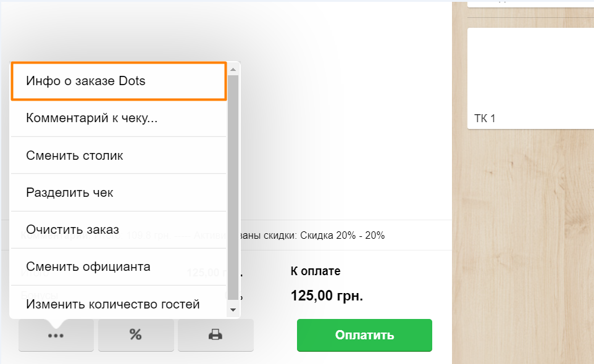Select Очистить заказ option
The width and height of the screenshot is (594, 364).
tap(119, 230)
